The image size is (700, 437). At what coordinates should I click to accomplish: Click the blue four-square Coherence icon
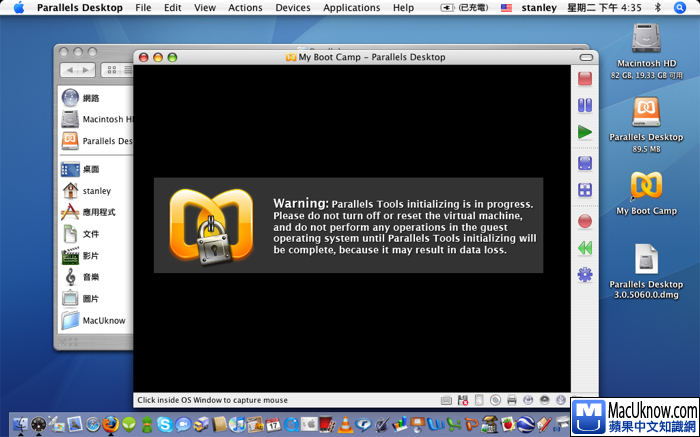585,190
